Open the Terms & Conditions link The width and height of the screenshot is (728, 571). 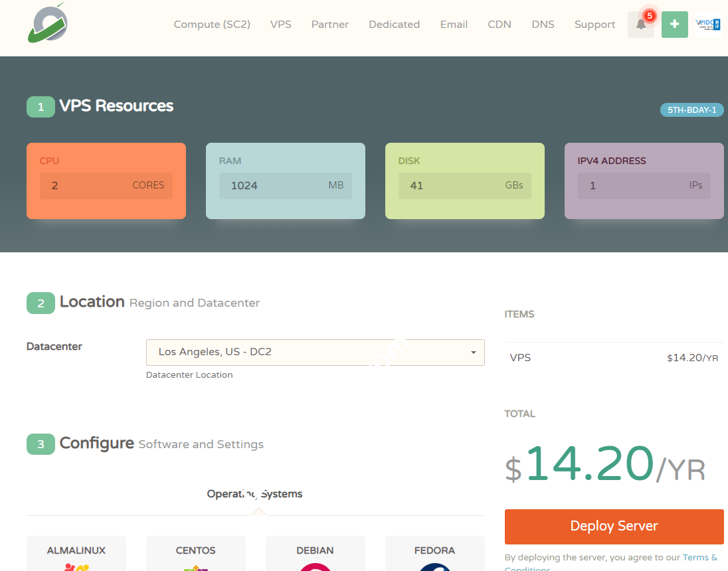pos(699,558)
